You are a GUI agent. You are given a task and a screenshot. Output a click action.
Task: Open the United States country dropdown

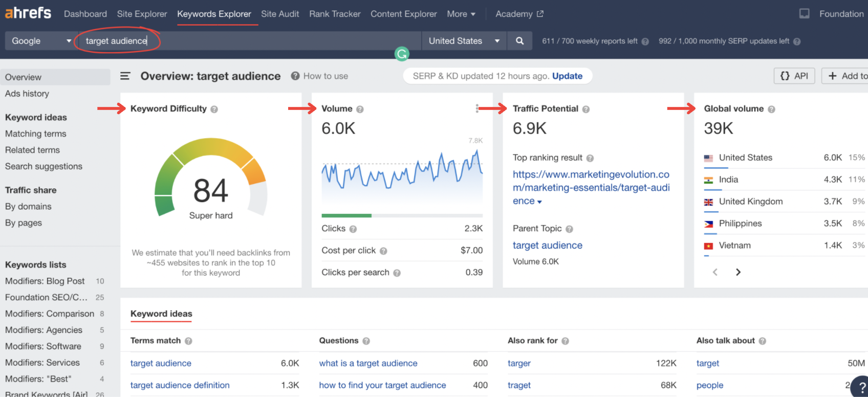464,41
